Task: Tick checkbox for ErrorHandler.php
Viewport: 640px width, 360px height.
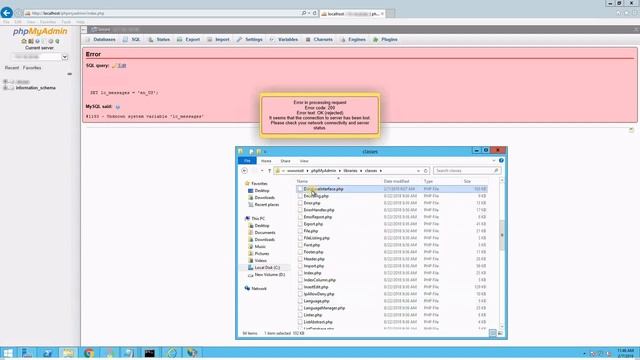Action: (x=300, y=210)
